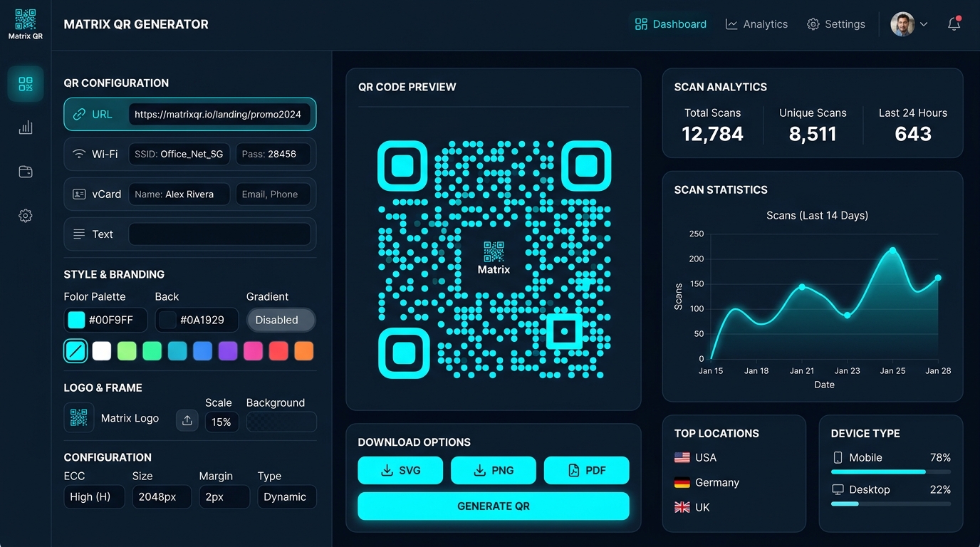This screenshot has width=980, height=547.
Task: Click the URL link icon
Action: [x=80, y=114]
